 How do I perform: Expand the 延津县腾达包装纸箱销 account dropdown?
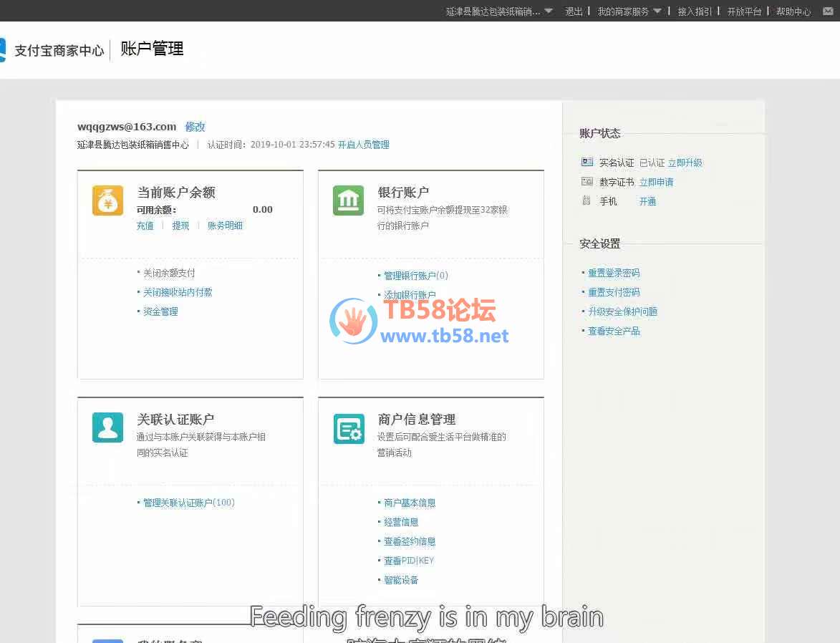pos(499,11)
